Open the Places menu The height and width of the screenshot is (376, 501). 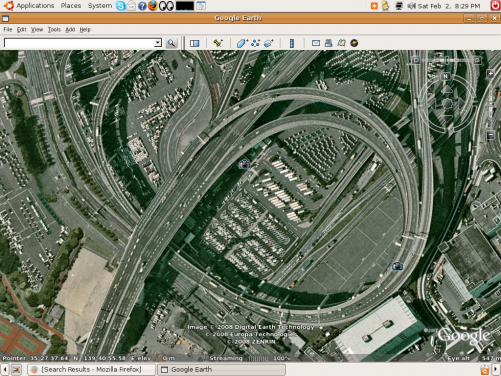click(x=71, y=6)
